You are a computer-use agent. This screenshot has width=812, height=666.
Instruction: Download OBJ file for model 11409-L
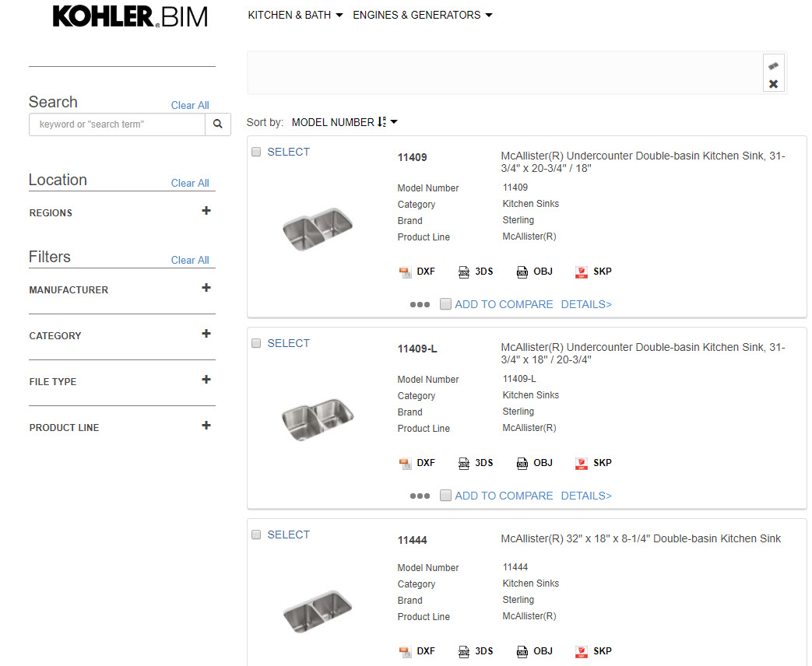coord(534,463)
